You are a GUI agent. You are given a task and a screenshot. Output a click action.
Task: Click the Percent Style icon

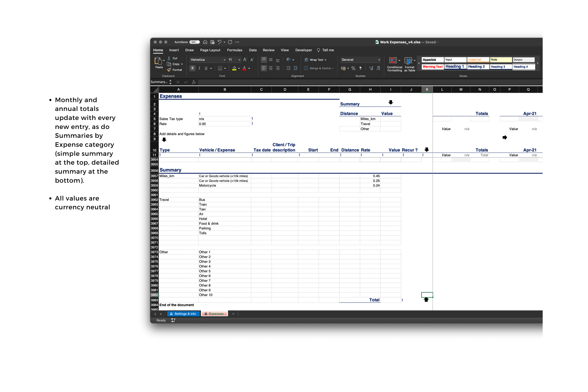tap(353, 68)
